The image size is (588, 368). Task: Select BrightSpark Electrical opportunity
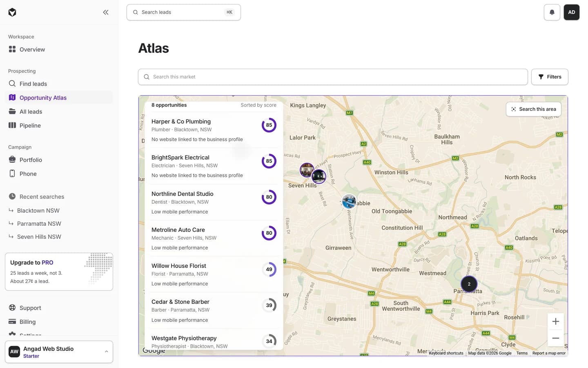[214, 166]
